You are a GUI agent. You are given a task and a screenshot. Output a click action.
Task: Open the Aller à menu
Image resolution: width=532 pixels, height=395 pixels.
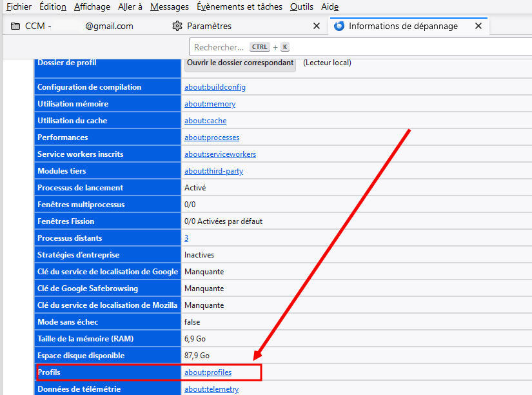click(x=130, y=7)
